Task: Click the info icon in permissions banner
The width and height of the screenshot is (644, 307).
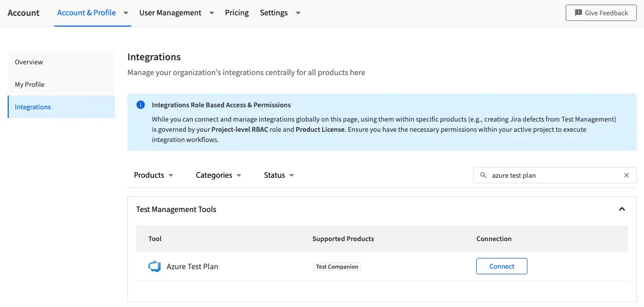Action: pos(141,105)
